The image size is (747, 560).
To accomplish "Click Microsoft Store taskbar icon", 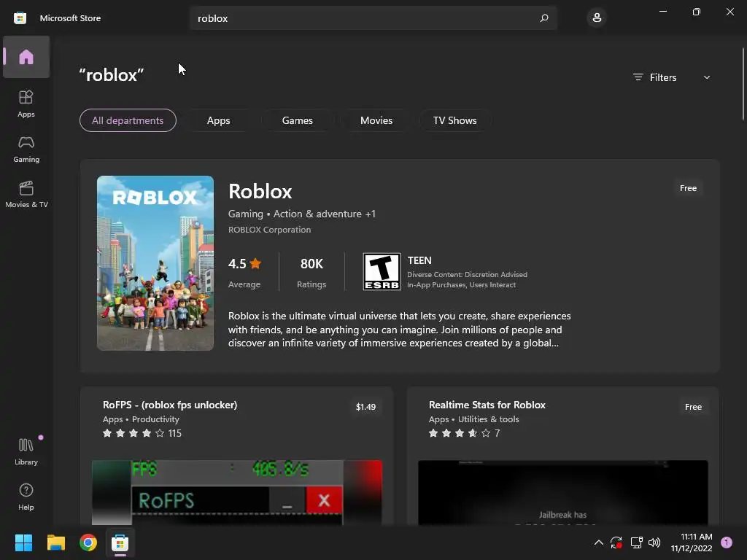I will [x=120, y=542].
